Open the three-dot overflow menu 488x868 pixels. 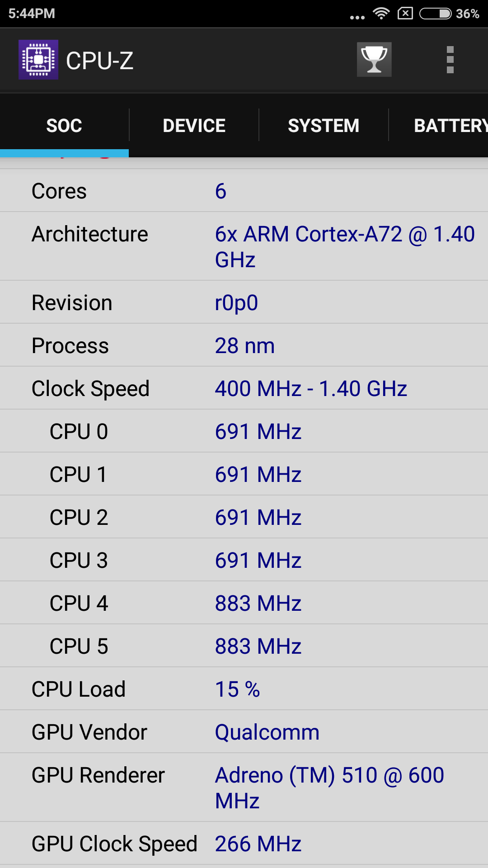tap(450, 60)
